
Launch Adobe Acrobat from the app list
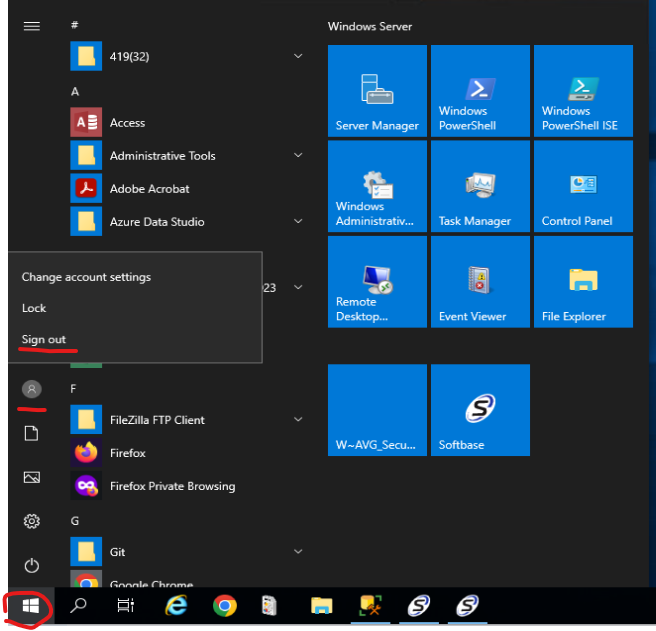point(187,189)
